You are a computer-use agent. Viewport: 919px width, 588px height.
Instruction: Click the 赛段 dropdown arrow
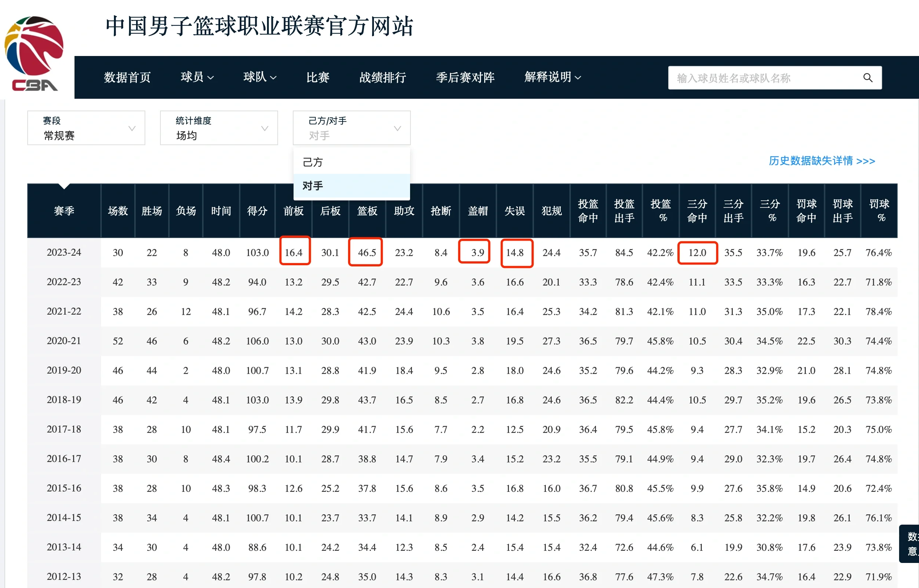[132, 128]
